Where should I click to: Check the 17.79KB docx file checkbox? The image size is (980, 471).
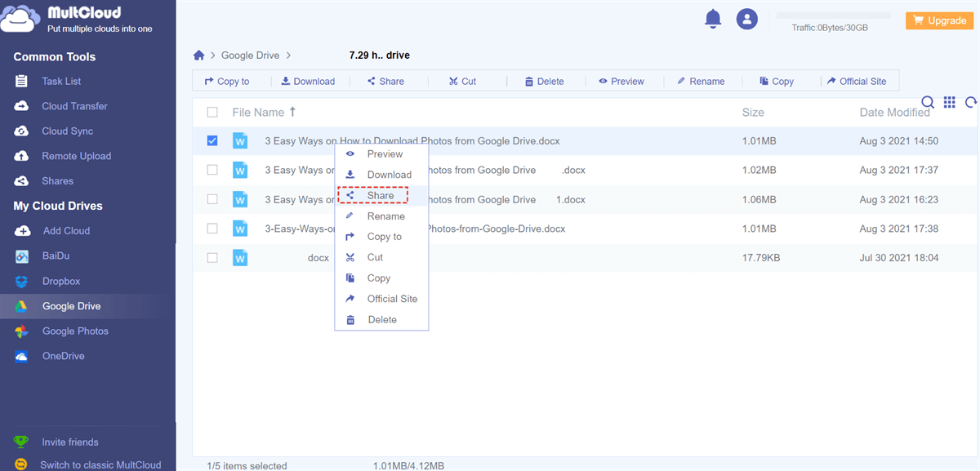point(212,258)
